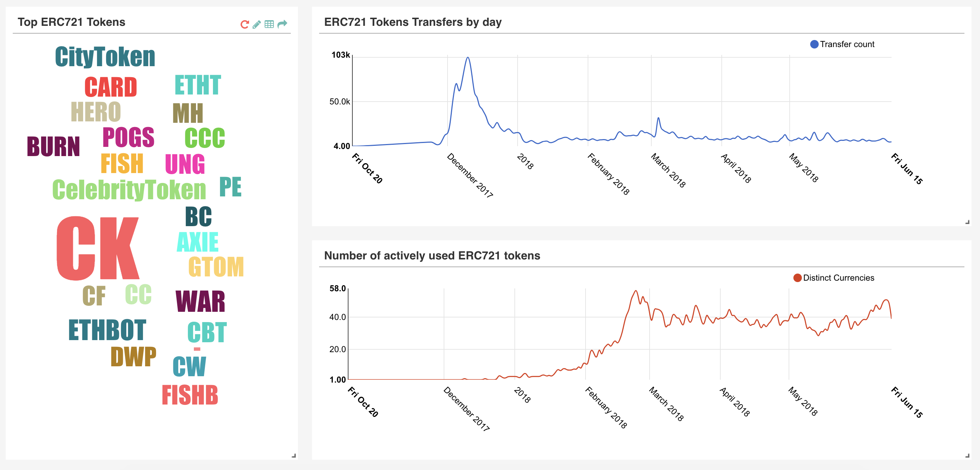This screenshot has width=980, height=470.
Task: Grab resize handle of Top ERC721 Tokens panel
Action: pyautogui.click(x=294, y=455)
